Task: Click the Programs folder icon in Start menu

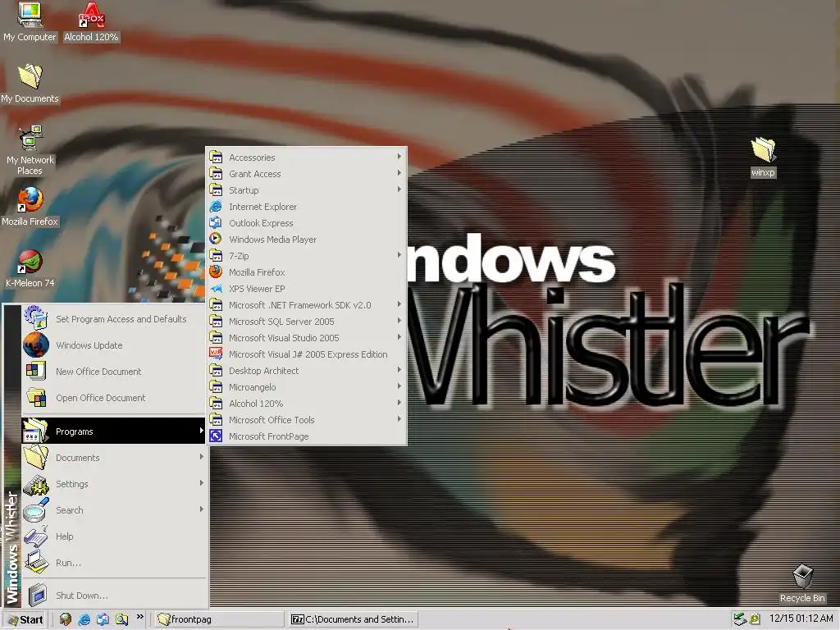Action: 36,431
